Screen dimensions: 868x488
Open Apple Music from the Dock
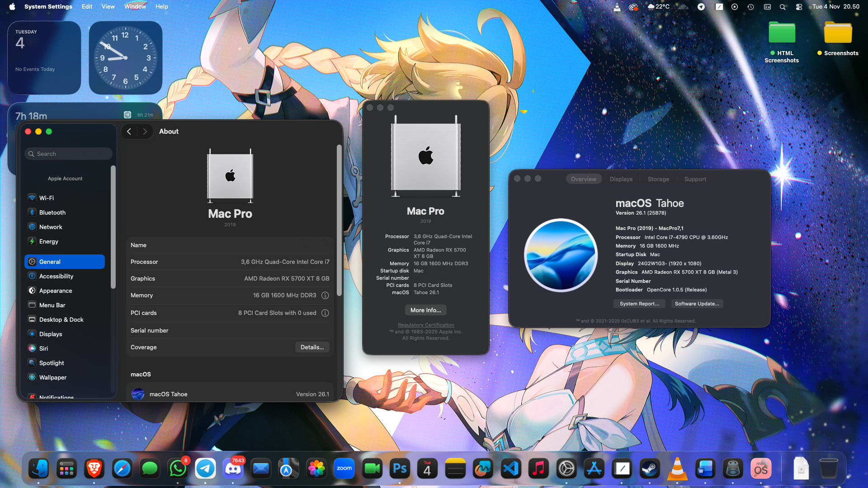click(538, 469)
